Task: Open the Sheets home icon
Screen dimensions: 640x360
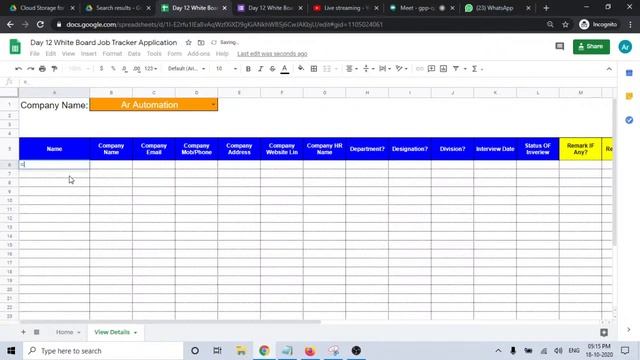Action: (x=15, y=47)
